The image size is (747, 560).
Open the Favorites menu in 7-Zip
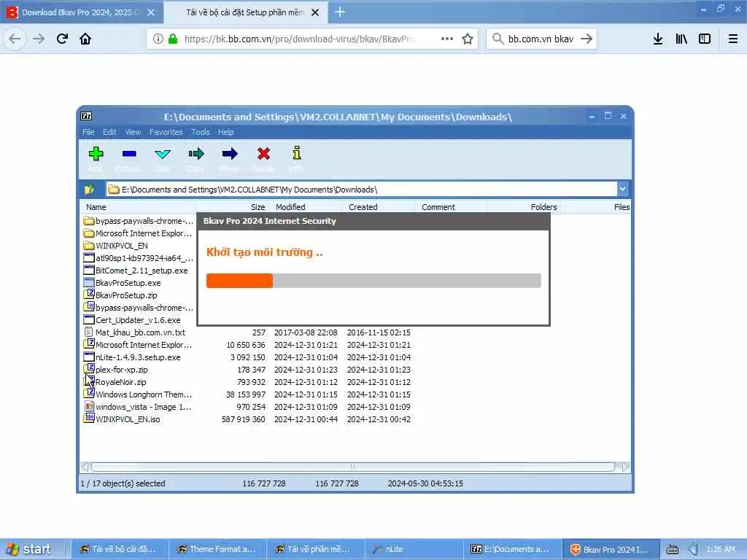[x=166, y=132]
